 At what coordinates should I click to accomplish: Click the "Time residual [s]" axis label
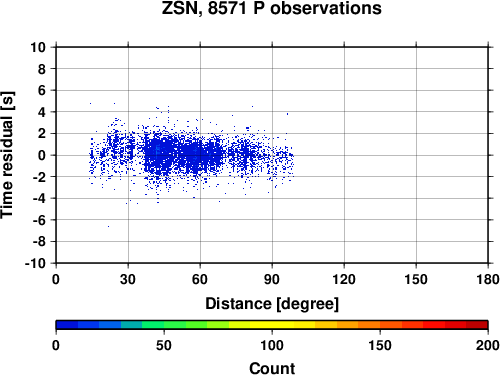coord(7,155)
